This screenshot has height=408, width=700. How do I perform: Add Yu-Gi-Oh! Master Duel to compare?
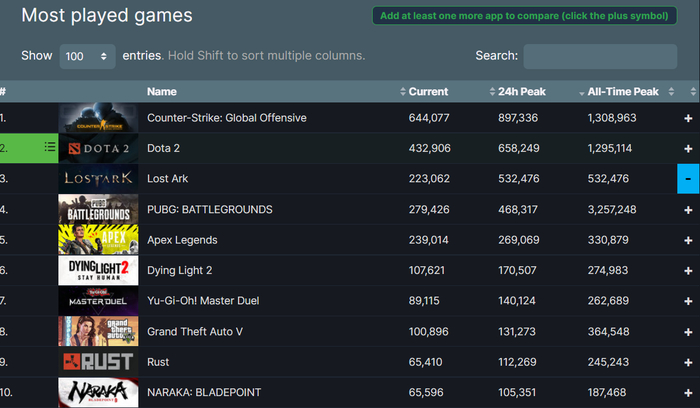(x=688, y=301)
